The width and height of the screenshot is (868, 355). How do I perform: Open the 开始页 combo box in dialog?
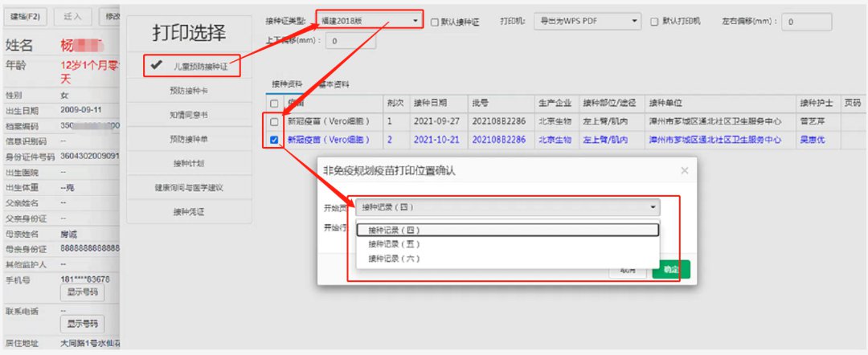point(508,207)
